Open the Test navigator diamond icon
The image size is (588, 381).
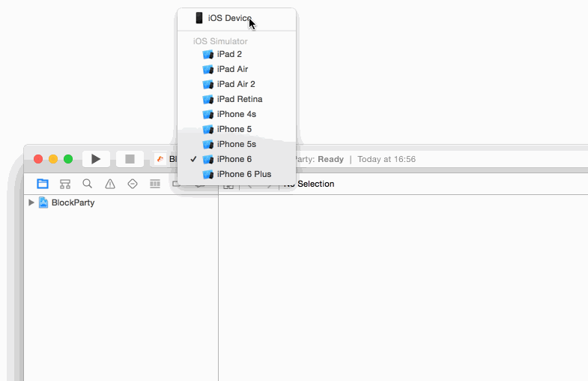click(133, 184)
